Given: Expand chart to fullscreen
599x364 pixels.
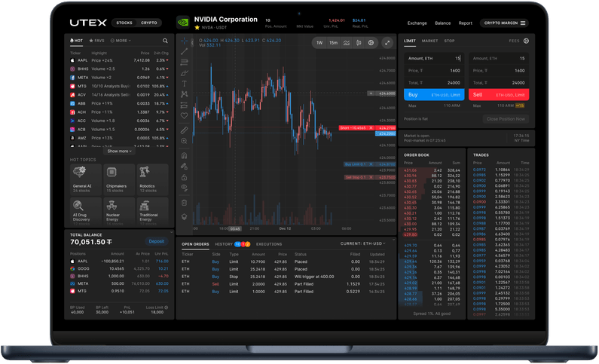Looking at the screenshot, I should [387, 43].
